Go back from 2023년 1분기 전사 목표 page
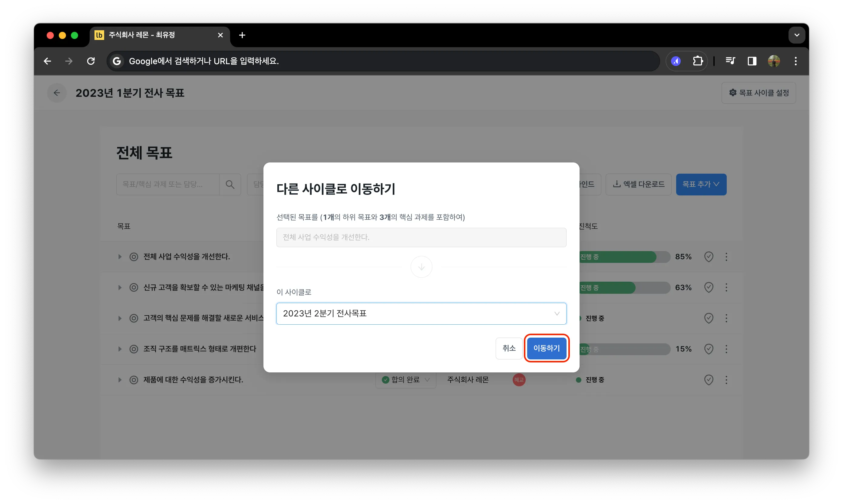 point(57,93)
